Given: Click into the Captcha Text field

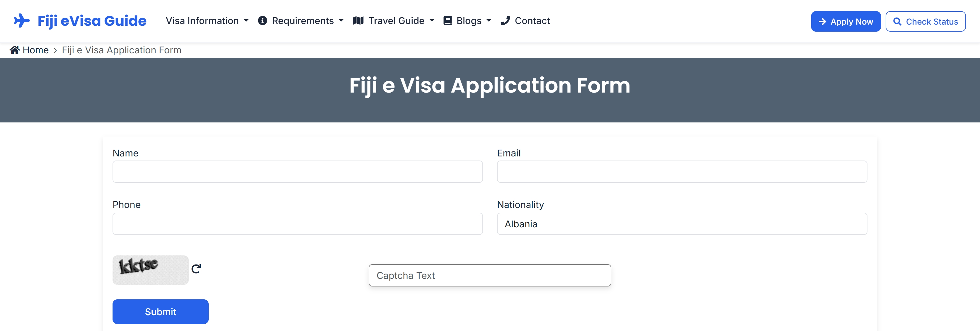Looking at the screenshot, I should tap(490, 275).
